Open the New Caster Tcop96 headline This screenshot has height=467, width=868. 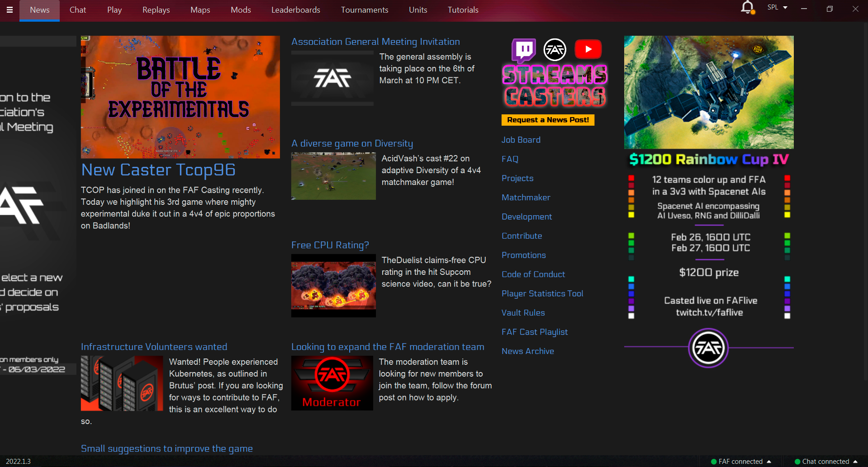coord(158,170)
